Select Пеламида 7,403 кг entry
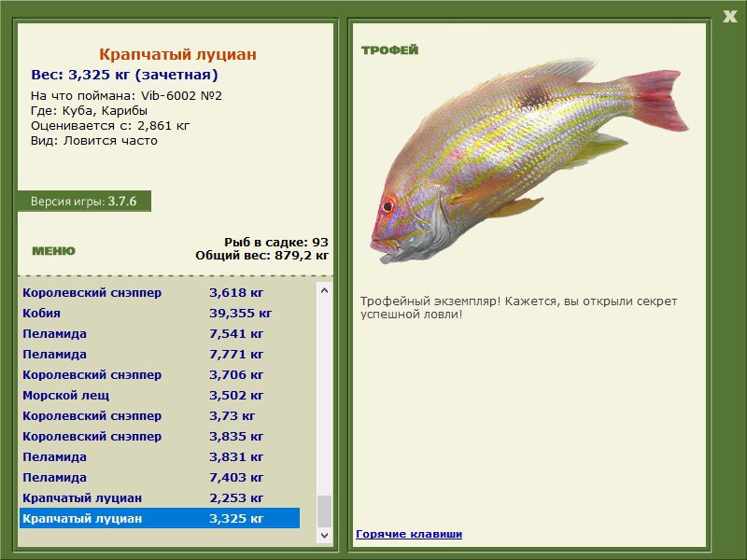 click(x=160, y=477)
